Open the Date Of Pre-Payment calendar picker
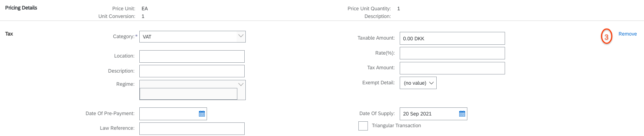Image resolution: width=644 pixels, height=136 pixels. (202, 114)
